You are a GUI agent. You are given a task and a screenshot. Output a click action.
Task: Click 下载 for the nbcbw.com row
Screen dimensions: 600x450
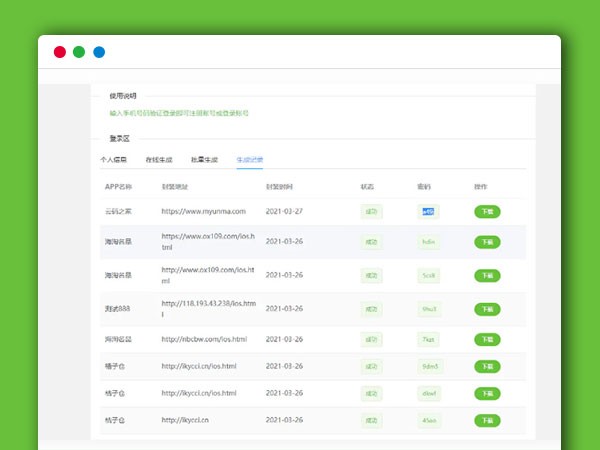click(x=487, y=340)
